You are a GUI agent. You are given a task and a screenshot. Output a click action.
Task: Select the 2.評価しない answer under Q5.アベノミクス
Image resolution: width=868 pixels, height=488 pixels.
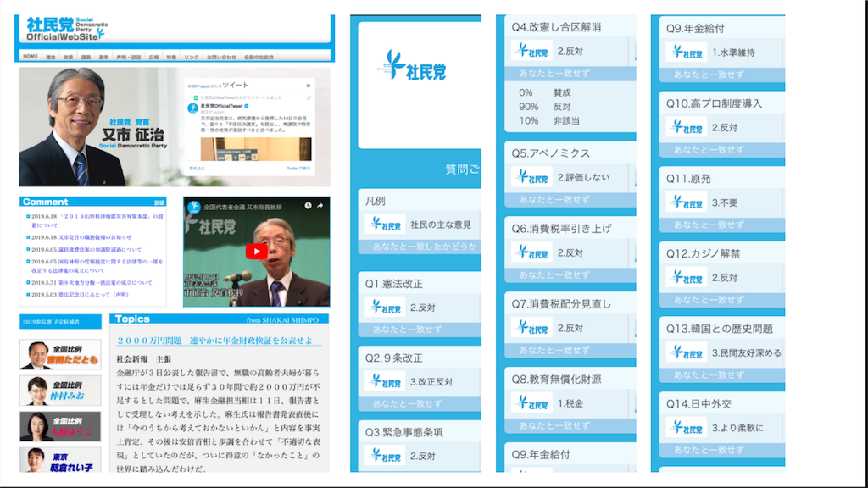click(x=583, y=177)
